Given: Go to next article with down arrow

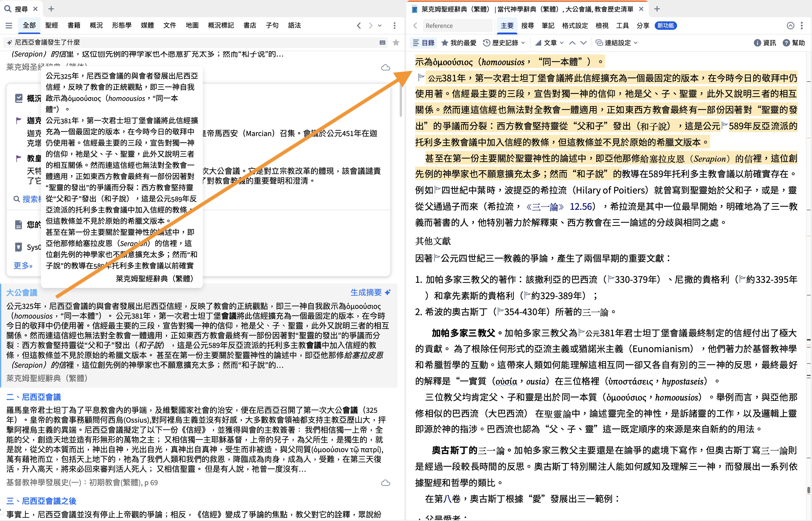Looking at the screenshot, I should coord(583,43).
